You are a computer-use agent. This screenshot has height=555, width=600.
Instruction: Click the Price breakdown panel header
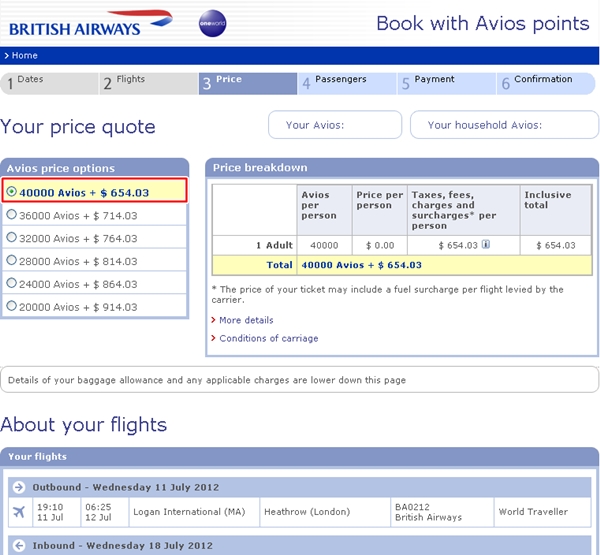click(x=402, y=168)
